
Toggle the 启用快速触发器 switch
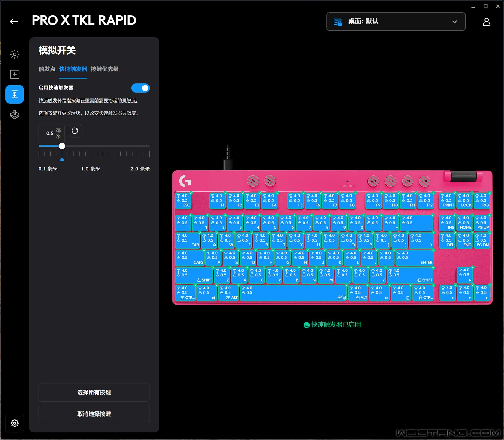click(140, 88)
